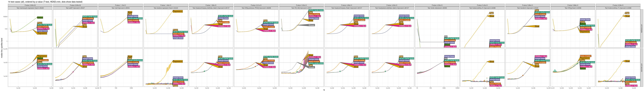The height and width of the screenshot is (92, 644).
Task: Select the PR label in fwrite kilobytes panel
Action: (x=446, y=36)
